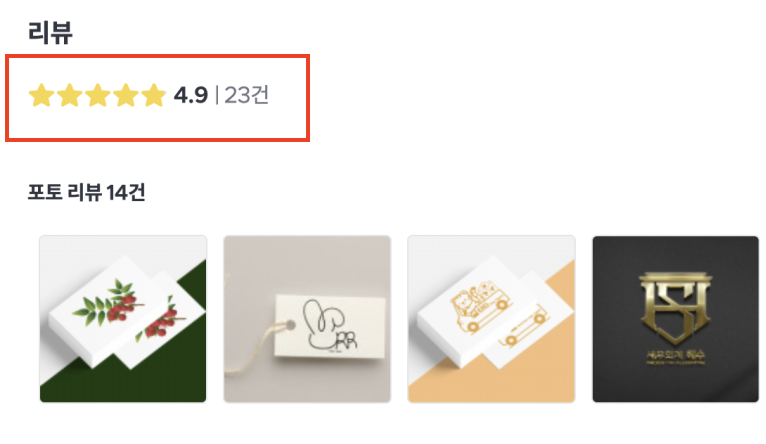Click the 4.9 average rating score

coord(191,95)
